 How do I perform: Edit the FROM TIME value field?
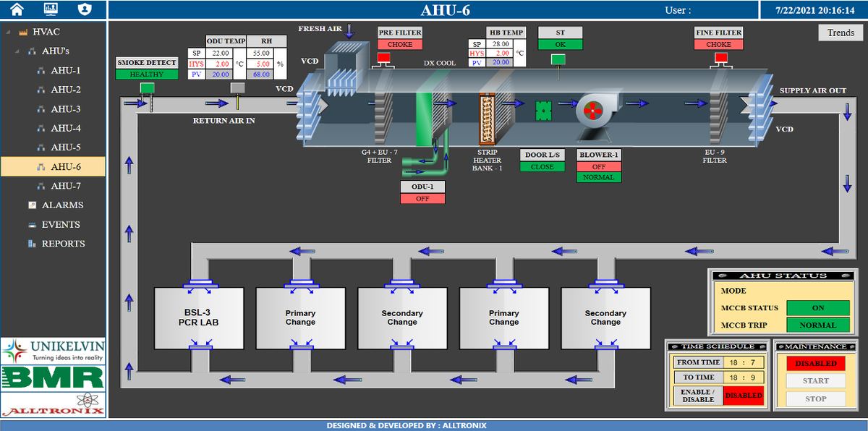click(x=744, y=362)
